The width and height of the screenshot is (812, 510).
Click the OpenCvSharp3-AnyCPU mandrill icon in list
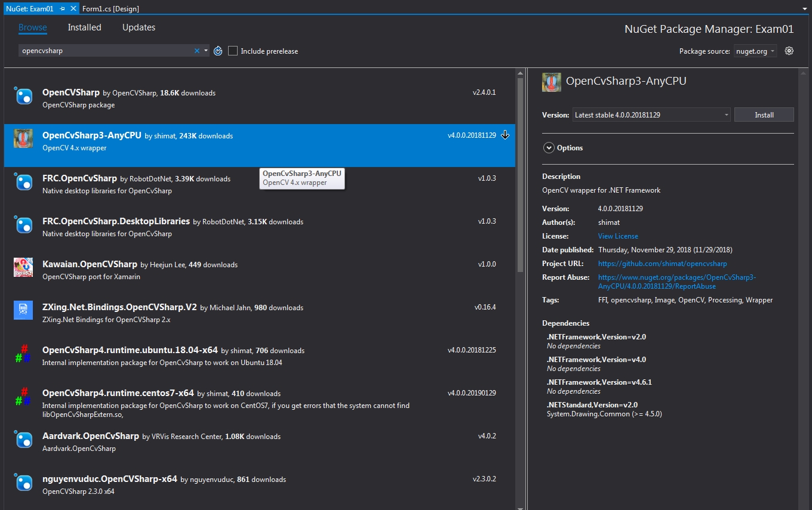tap(23, 138)
